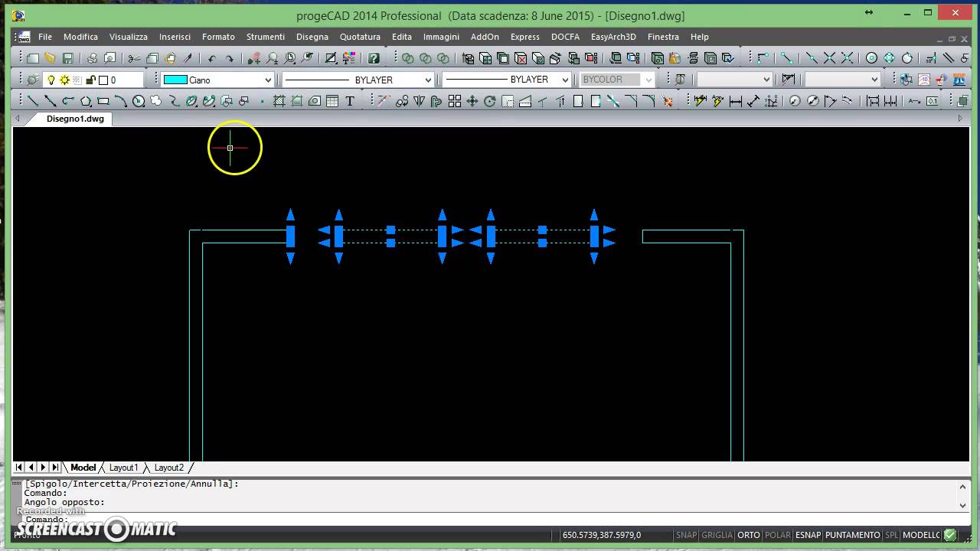Click the Center object snap icon
Image resolution: width=980 pixels, height=551 pixels.
coord(871,58)
